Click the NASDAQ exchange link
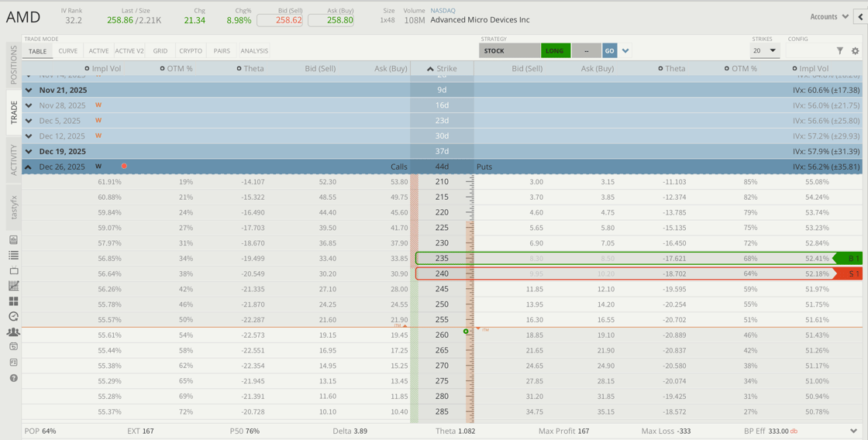Image resolution: width=868 pixels, height=440 pixels. (x=444, y=11)
